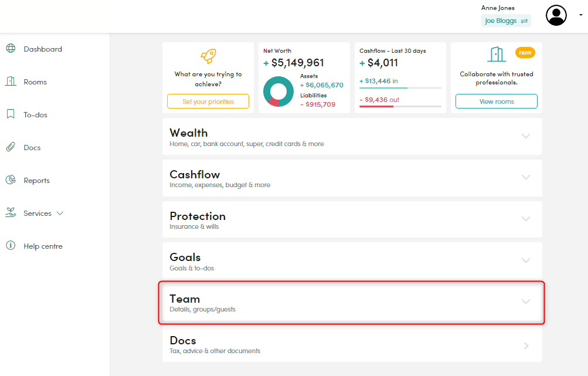
Task: Open Reports in the sidebar
Action: click(x=36, y=181)
